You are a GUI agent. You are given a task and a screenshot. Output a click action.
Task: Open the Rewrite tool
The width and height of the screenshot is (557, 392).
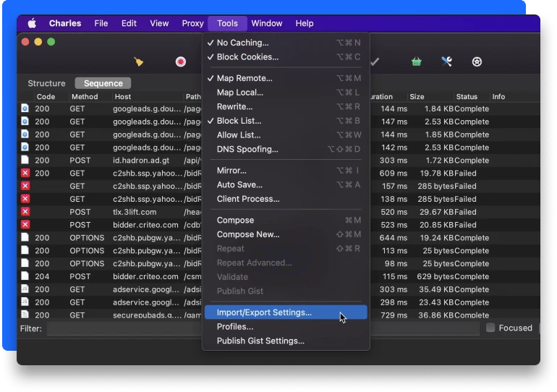coord(286,106)
